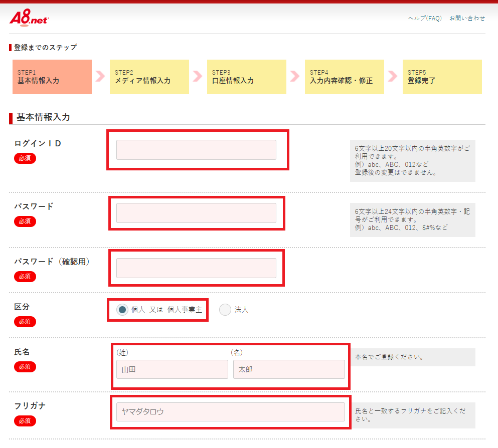Click the フリガナ field label
Screen dimensions: 498x448
coord(30,406)
